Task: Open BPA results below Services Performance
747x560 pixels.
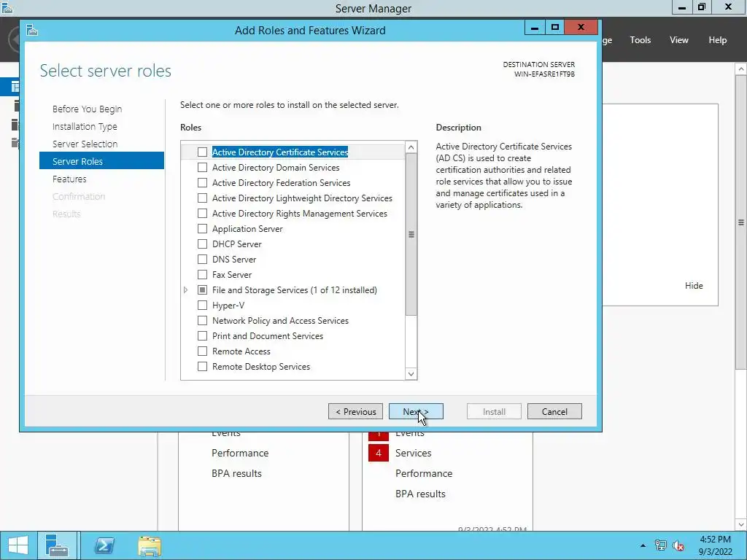Action: coord(420,494)
